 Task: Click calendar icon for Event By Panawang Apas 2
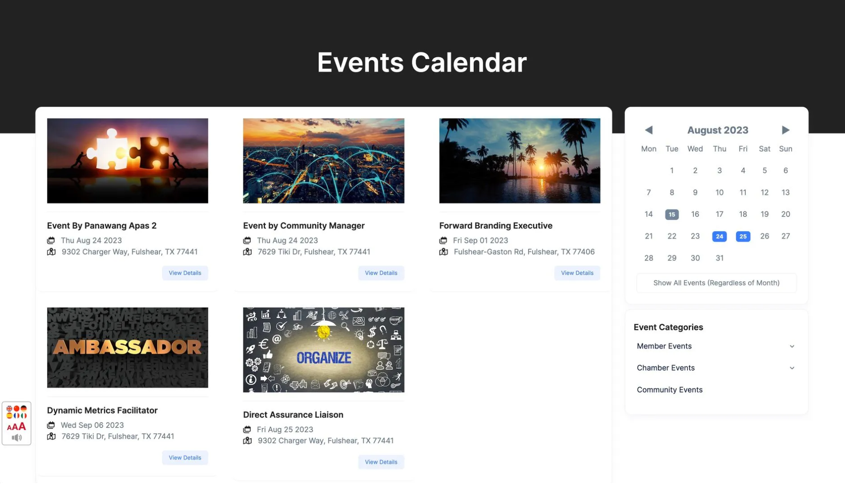(51, 240)
